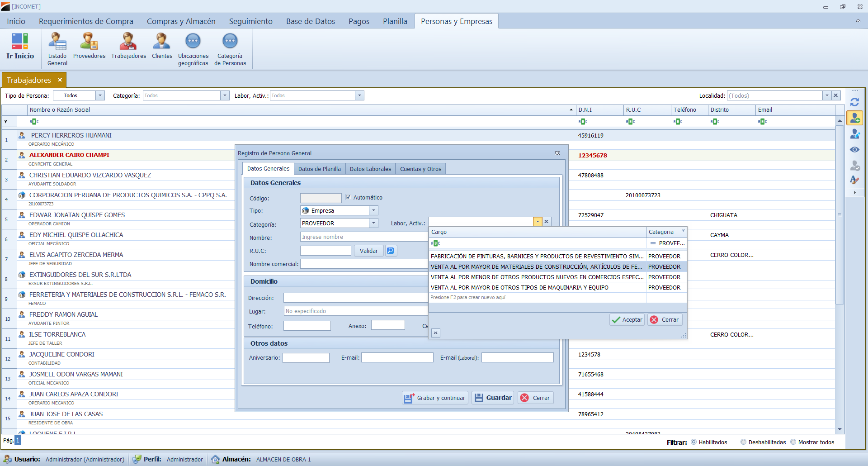Select the Deshabilitadas filter radio button
The height and width of the screenshot is (466, 868).
point(743,442)
